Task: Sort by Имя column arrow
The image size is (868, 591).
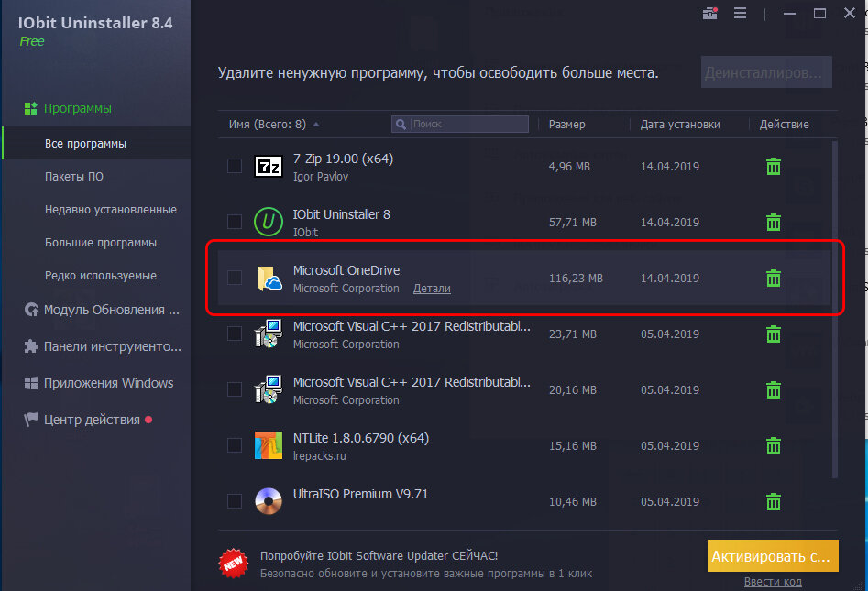Action: point(316,125)
